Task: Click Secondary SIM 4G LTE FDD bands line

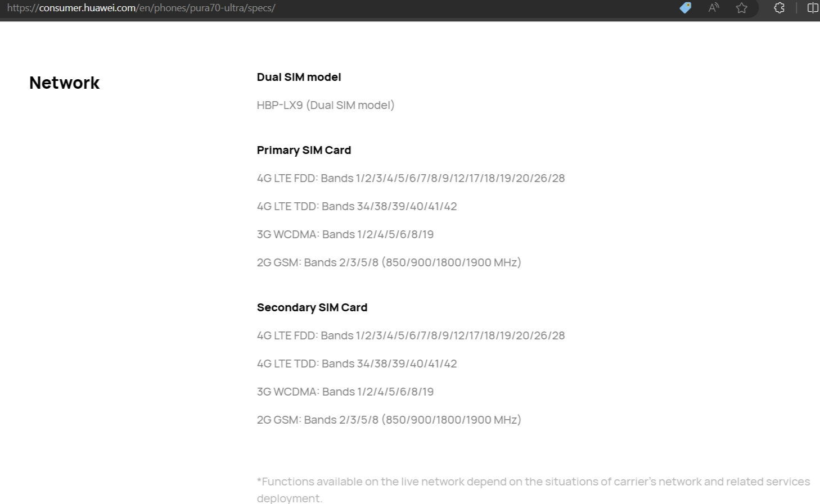Action: pos(411,335)
